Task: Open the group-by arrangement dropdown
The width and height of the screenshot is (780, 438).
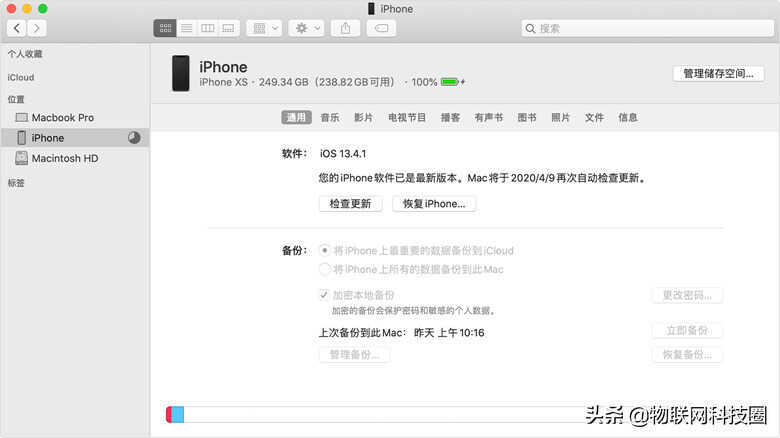Action: [x=265, y=28]
